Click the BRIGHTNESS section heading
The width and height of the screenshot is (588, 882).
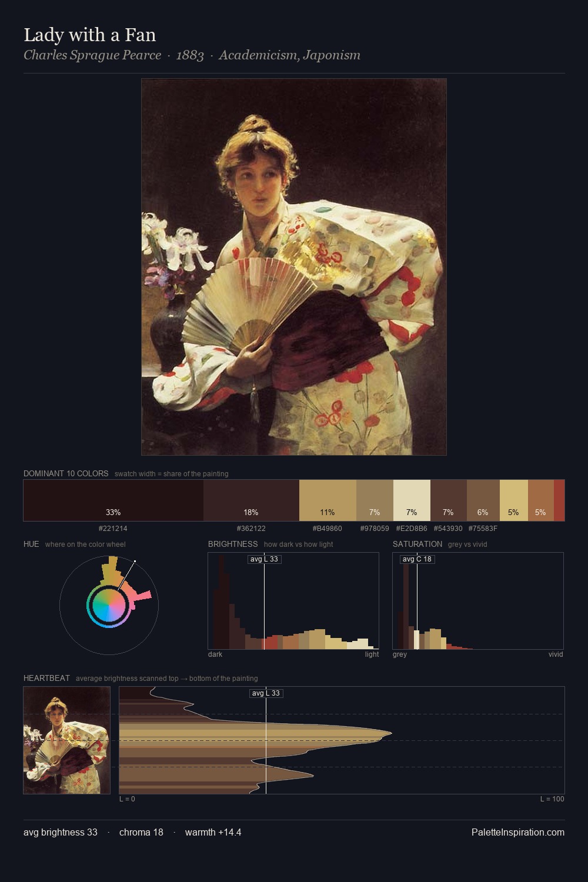coord(233,544)
